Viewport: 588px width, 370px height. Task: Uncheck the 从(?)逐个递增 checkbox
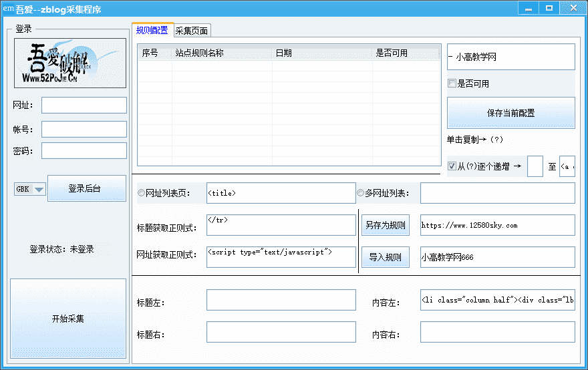[452, 166]
